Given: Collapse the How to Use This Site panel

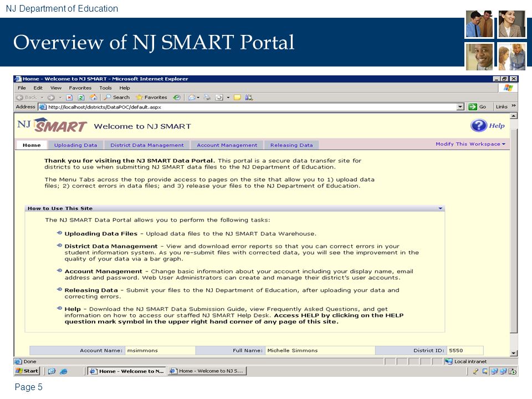Looking at the screenshot, I should pyautogui.click(x=441, y=208).
